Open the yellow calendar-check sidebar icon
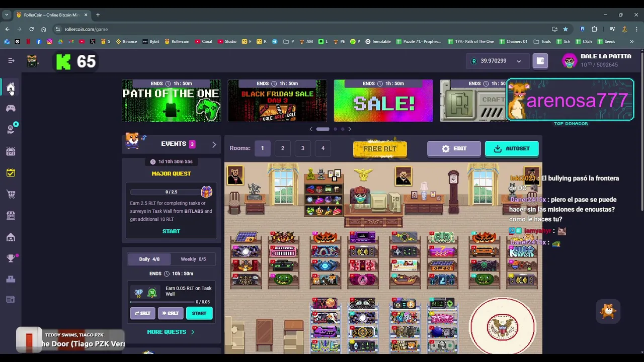This screenshot has width=644, height=362. [11, 172]
